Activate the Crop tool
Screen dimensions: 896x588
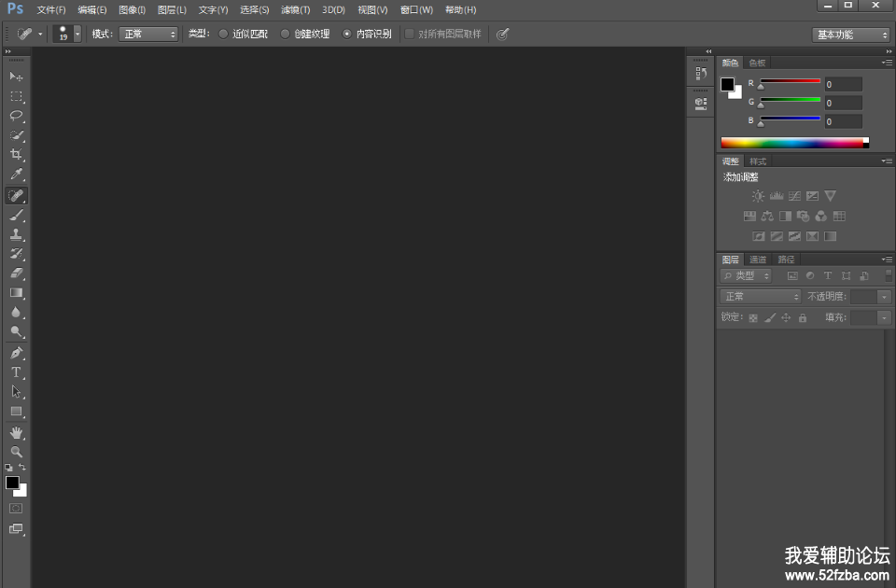16,155
